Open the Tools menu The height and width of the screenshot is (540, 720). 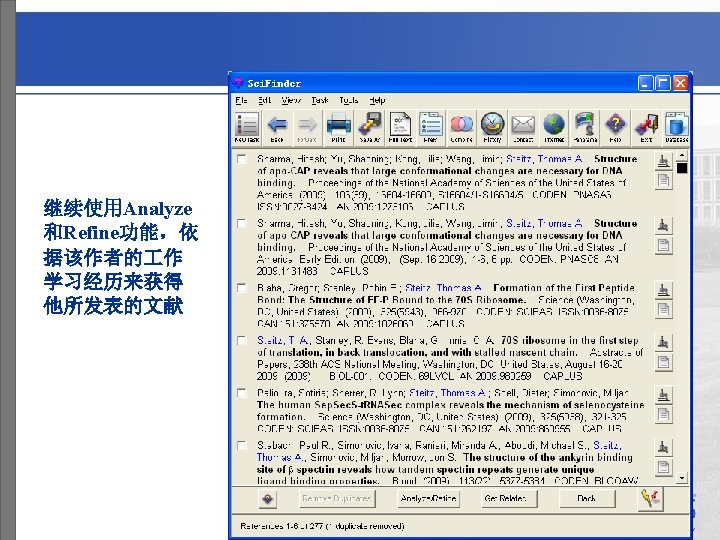point(349,100)
